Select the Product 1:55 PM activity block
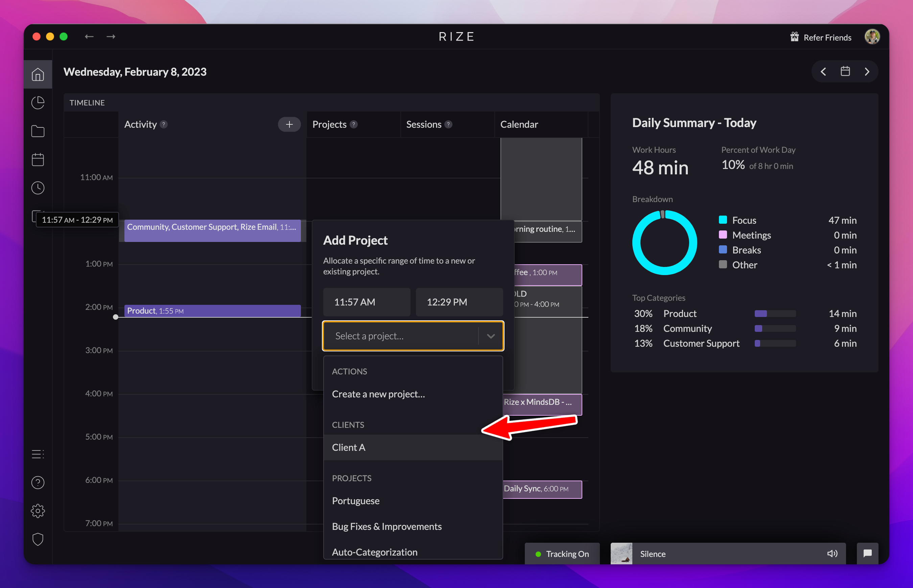The image size is (913, 588). tap(212, 311)
